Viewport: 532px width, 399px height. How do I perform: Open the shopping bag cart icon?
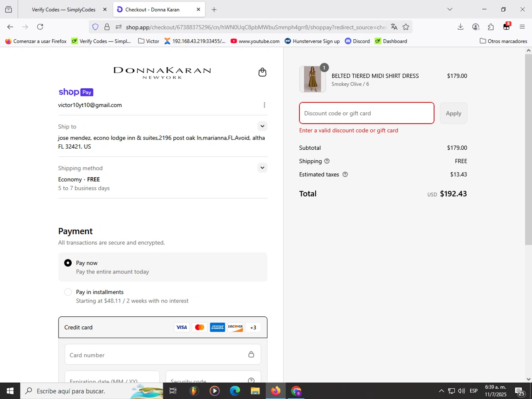pos(262,72)
